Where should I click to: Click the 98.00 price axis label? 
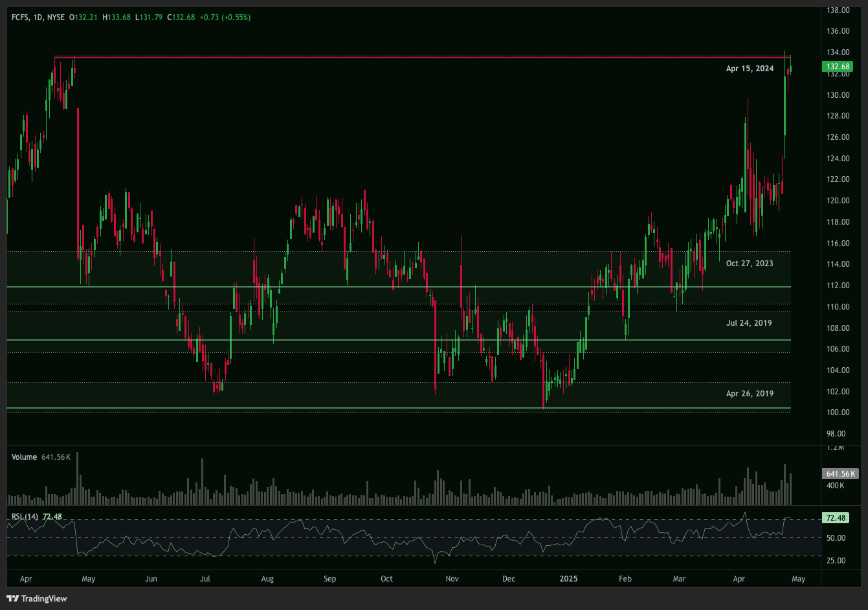click(x=836, y=434)
